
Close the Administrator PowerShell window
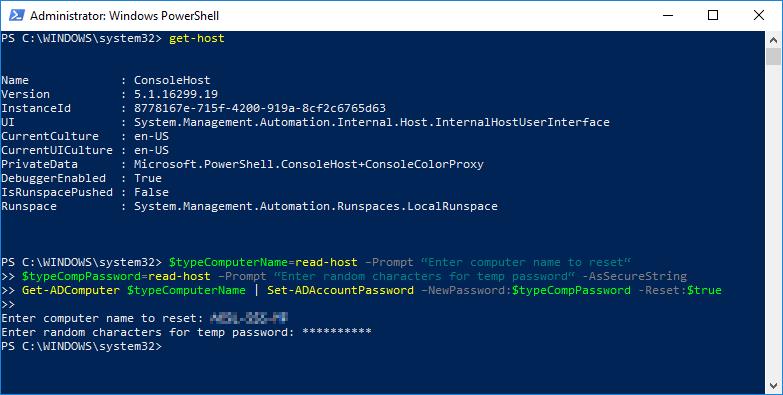click(759, 15)
